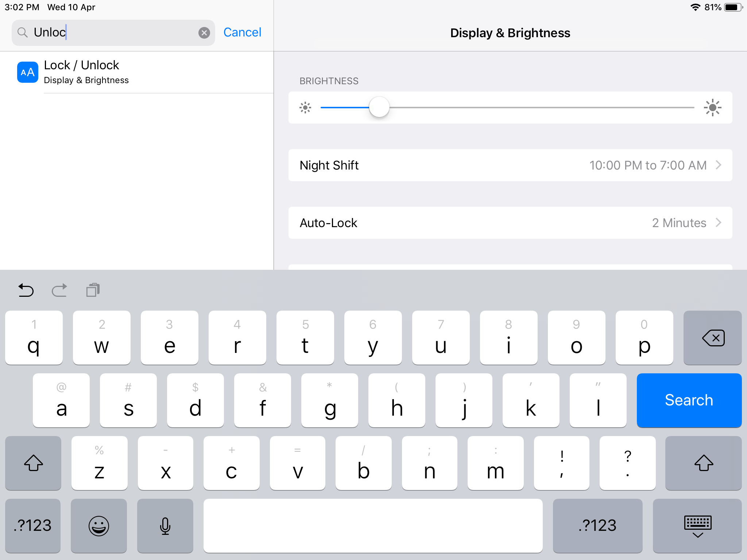Open Auto-Lock 2 Minutes option
747x560 pixels.
(x=510, y=223)
